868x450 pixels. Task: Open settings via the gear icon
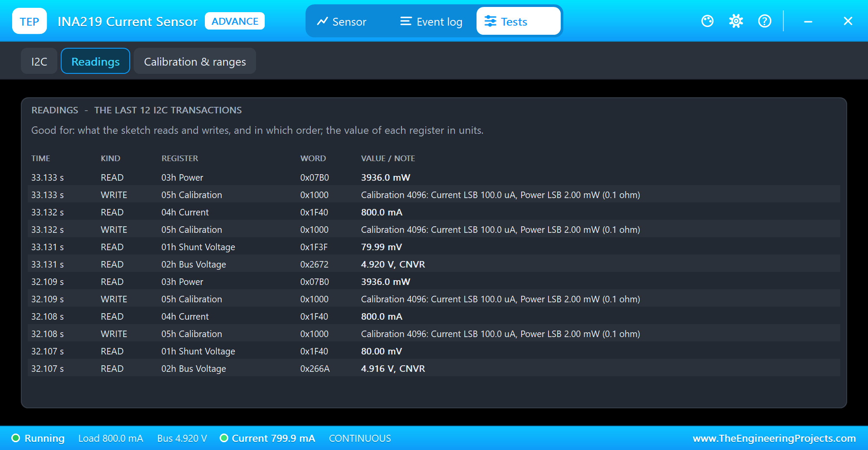point(736,21)
